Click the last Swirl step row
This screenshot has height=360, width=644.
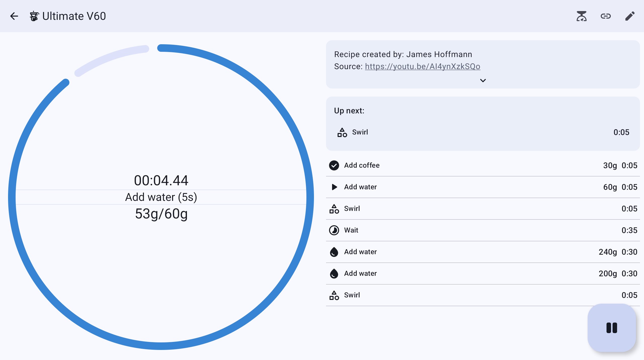click(483, 295)
